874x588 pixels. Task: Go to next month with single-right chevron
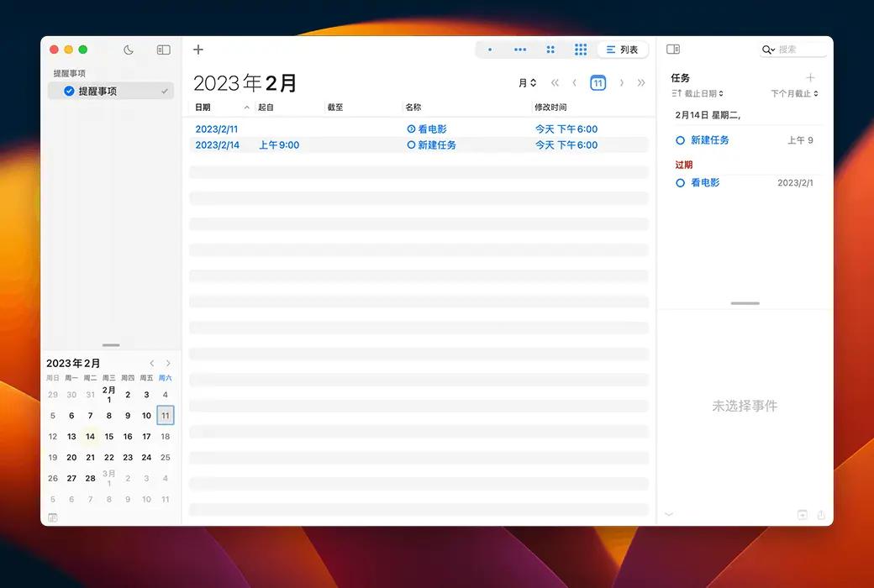(622, 83)
